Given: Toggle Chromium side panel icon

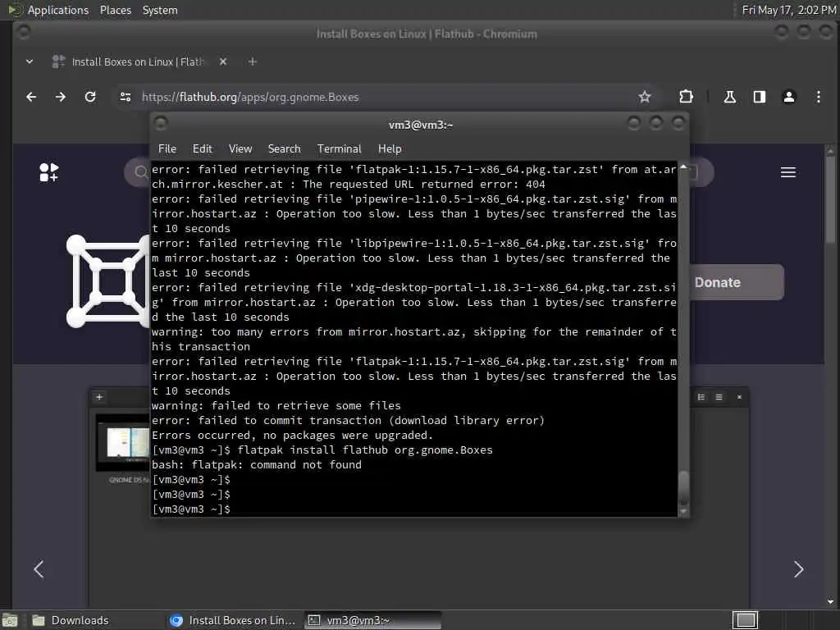Looking at the screenshot, I should 759,97.
